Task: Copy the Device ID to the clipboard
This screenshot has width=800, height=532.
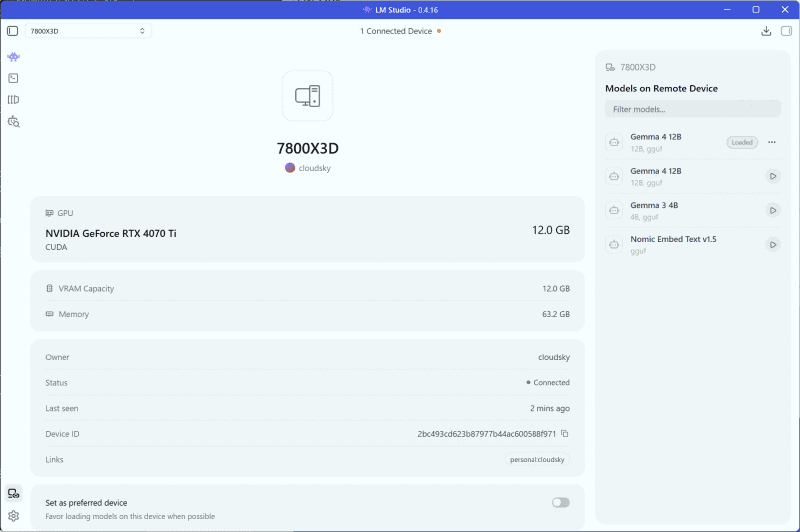Action: coord(564,434)
